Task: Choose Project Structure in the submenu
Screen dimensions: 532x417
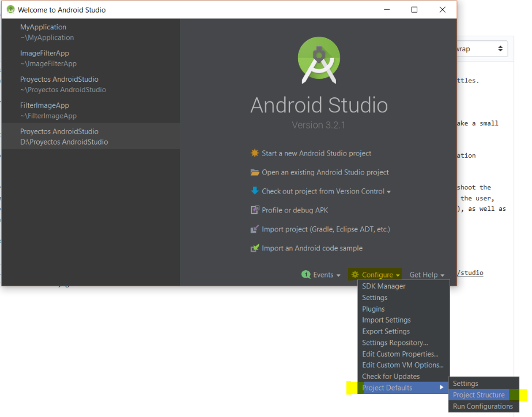Action: pos(484,395)
